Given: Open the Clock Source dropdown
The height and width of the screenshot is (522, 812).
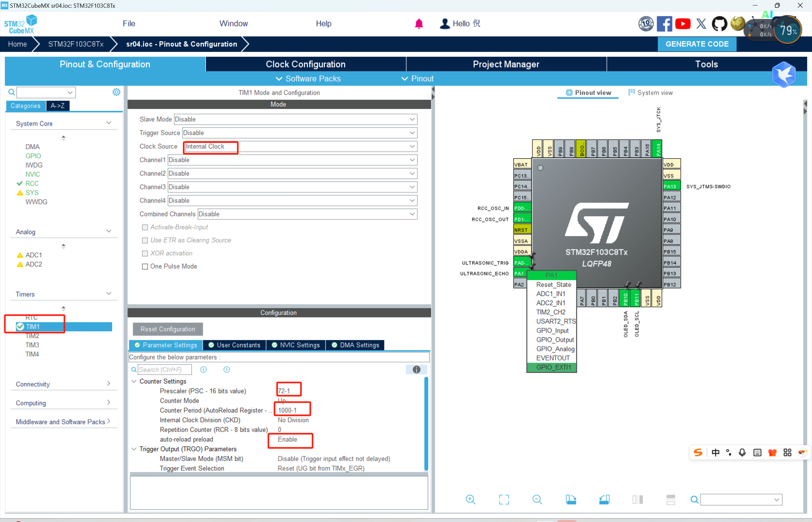Looking at the screenshot, I should tap(300, 146).
